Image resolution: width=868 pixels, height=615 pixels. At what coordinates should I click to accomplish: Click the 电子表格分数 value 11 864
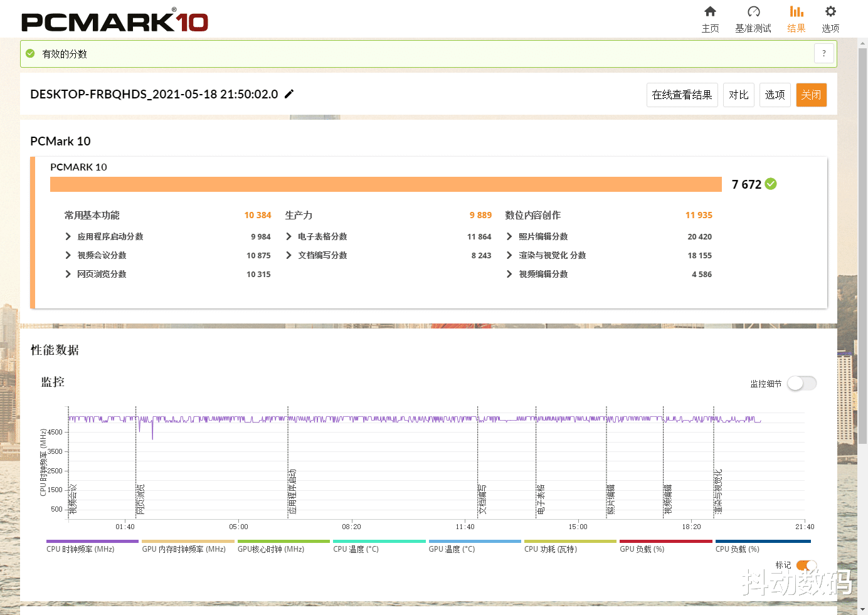click(x=479, y=236)
